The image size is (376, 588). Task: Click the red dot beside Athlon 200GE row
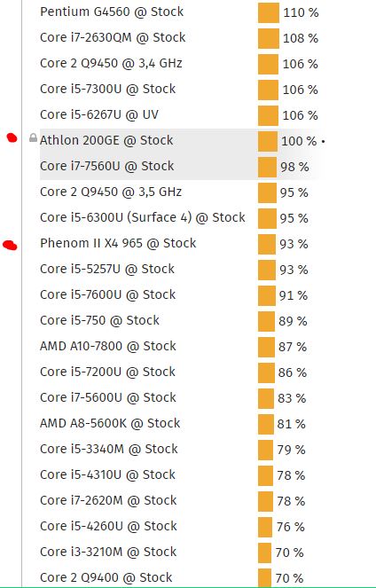(12, 138)
